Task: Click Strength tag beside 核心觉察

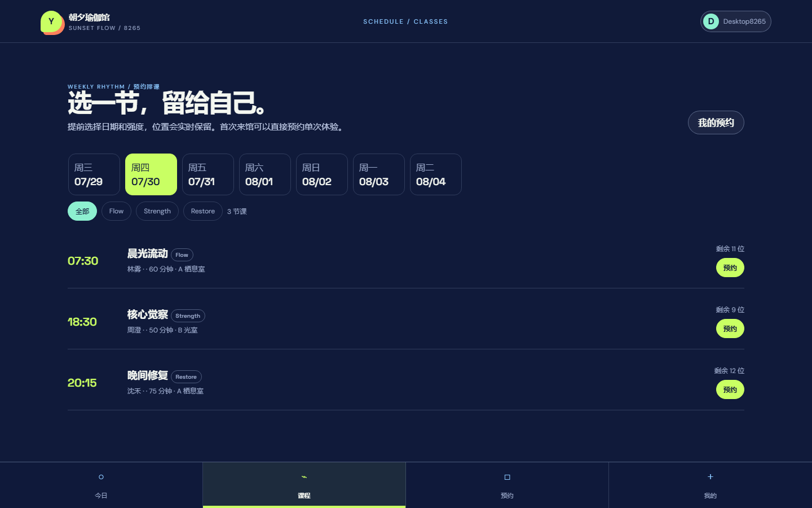Action: click(x=188, y=316)
